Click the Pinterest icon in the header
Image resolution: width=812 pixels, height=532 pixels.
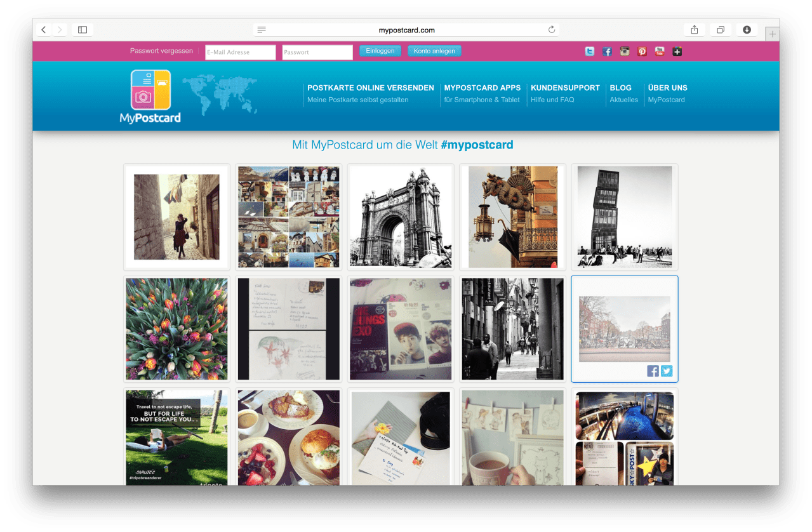pos(642,51)
